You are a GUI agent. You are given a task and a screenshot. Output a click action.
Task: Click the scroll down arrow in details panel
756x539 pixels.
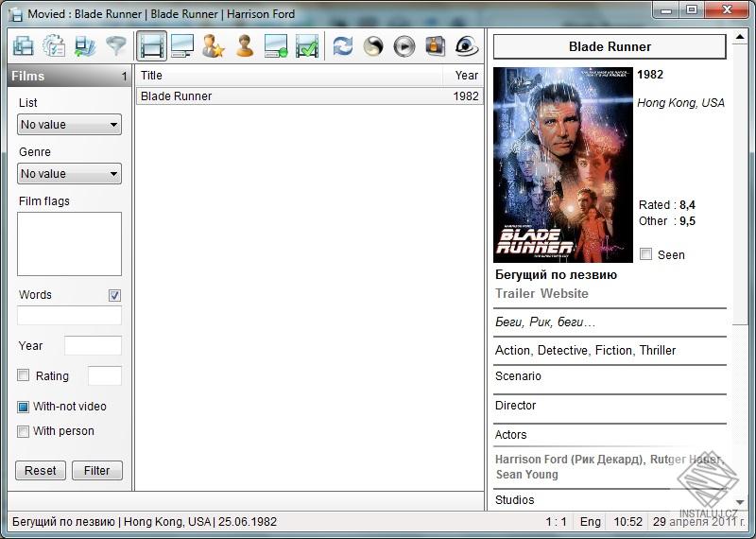click(x=740, y=503)
